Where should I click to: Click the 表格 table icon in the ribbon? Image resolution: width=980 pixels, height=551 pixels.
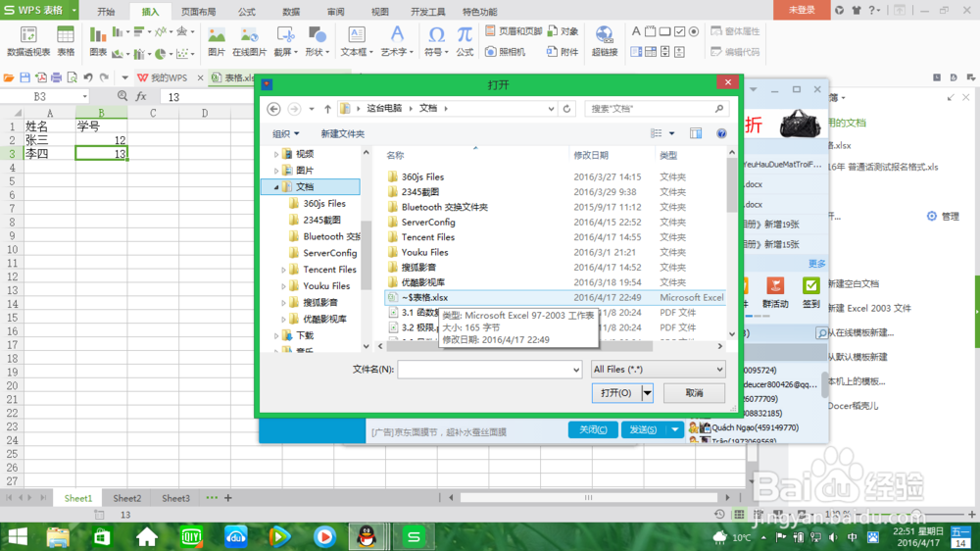pos(66,41)
